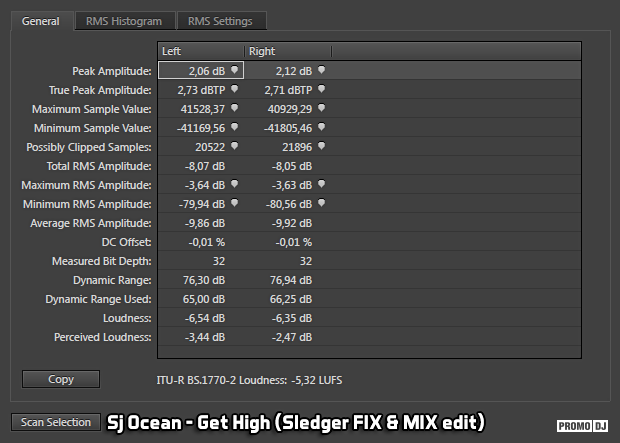620x443 pixels.
Task: Click the Scan Selection button
Action: (x=56, y=422)
